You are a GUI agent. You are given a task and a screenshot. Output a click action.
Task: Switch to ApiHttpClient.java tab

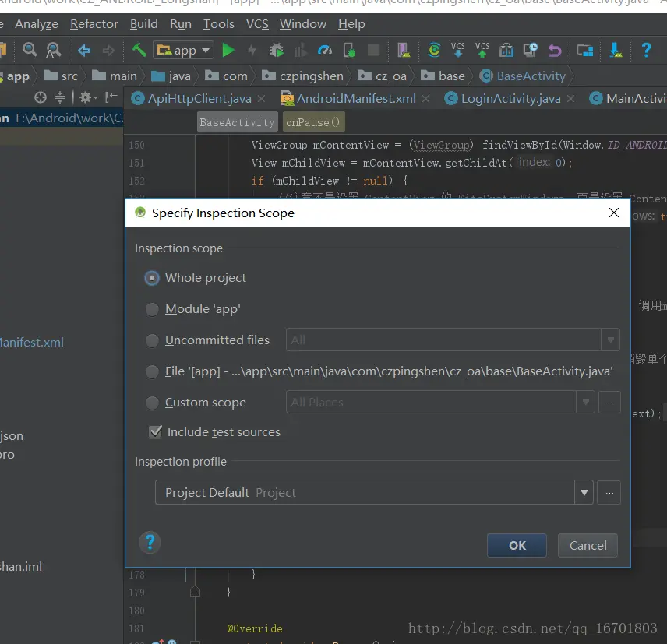click(199, 99)
